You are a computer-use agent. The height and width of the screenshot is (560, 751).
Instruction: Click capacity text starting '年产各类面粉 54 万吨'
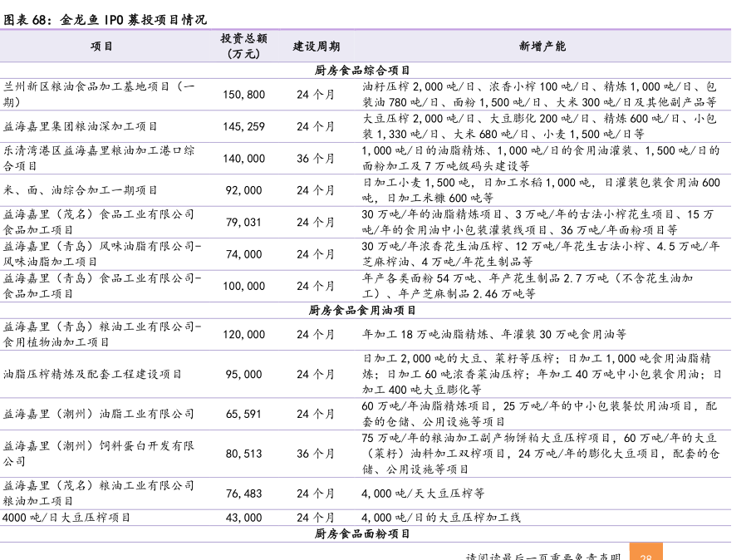pyautogui.click(x=528, y=286)
